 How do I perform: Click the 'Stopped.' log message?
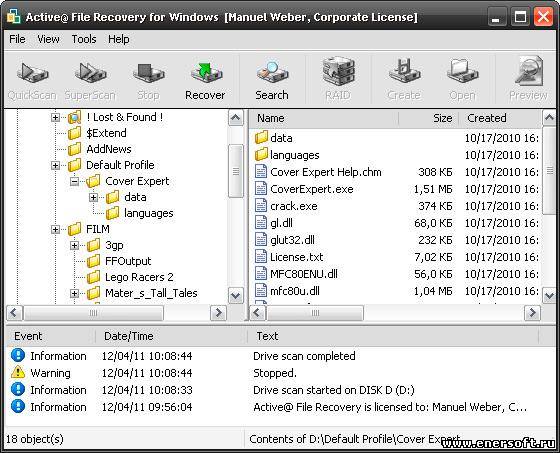pos(275,373)
